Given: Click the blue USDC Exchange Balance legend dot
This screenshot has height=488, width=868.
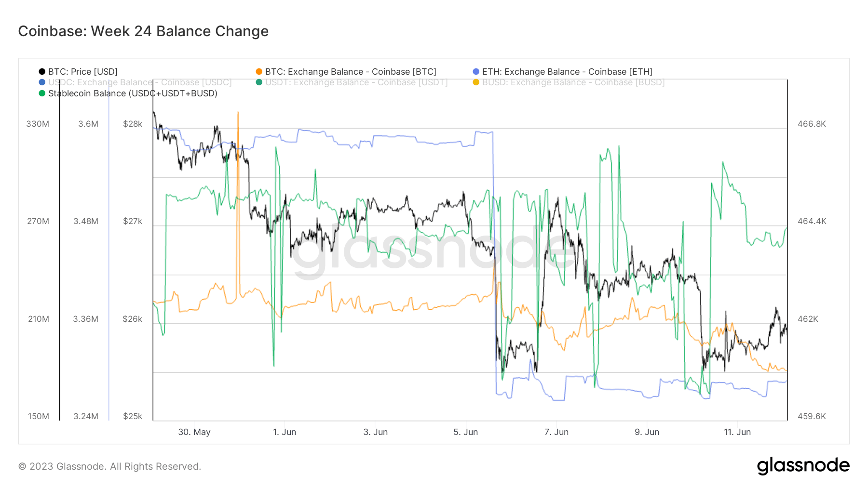Looking at the screenshot, I should 42,82.
